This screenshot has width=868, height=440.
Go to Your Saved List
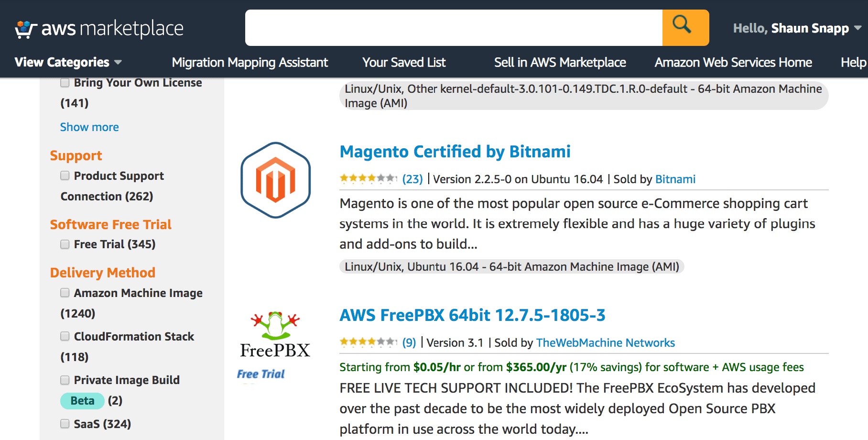click(x=404, y=62)
